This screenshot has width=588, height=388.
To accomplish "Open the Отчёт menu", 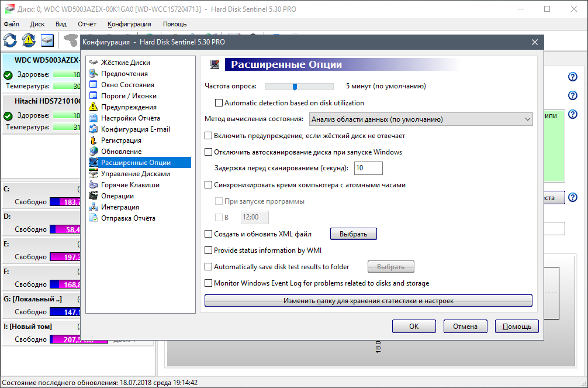I will click(x=87, y=24).
